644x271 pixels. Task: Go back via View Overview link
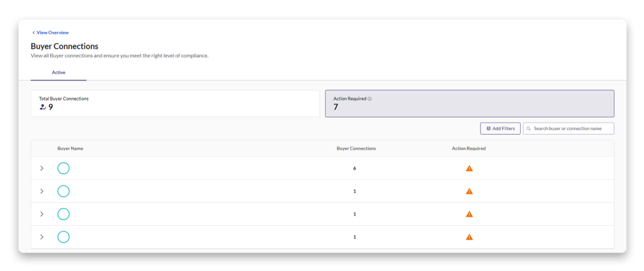50,33
